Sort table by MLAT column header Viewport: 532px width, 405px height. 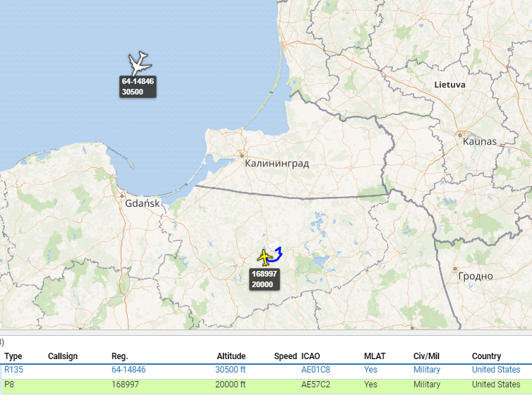(x=375, y=356)
